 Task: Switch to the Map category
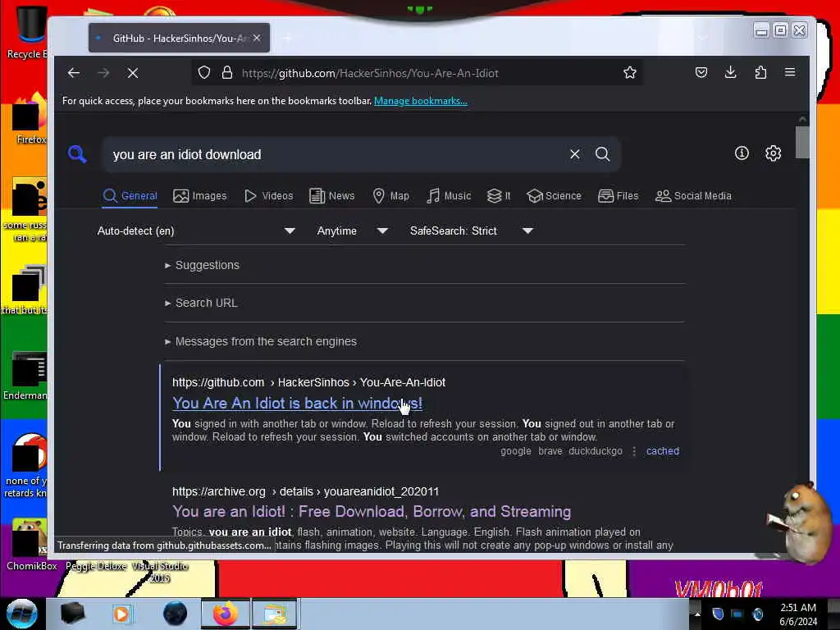click(391, 196)
